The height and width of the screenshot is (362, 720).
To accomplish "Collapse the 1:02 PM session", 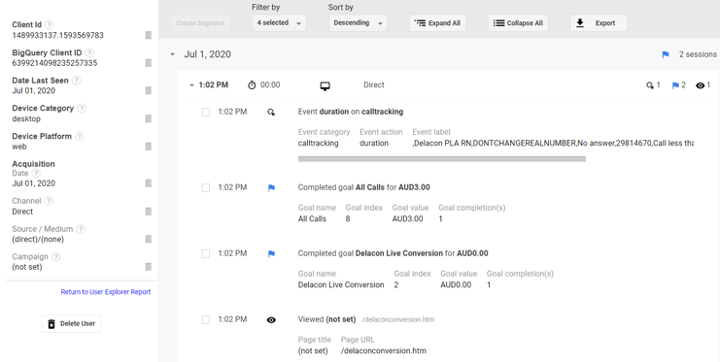I will pos(191,85).
